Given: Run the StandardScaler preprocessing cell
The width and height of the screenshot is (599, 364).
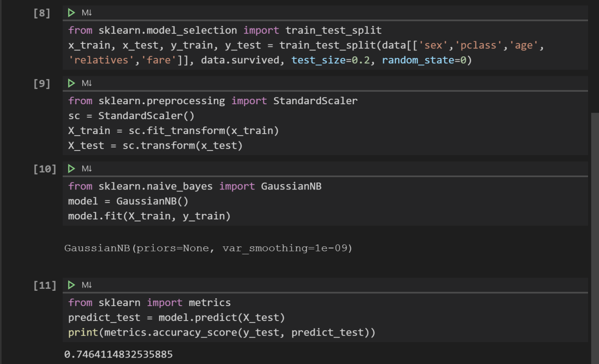Looking at the screenshot, I should (x=71, y=83).
